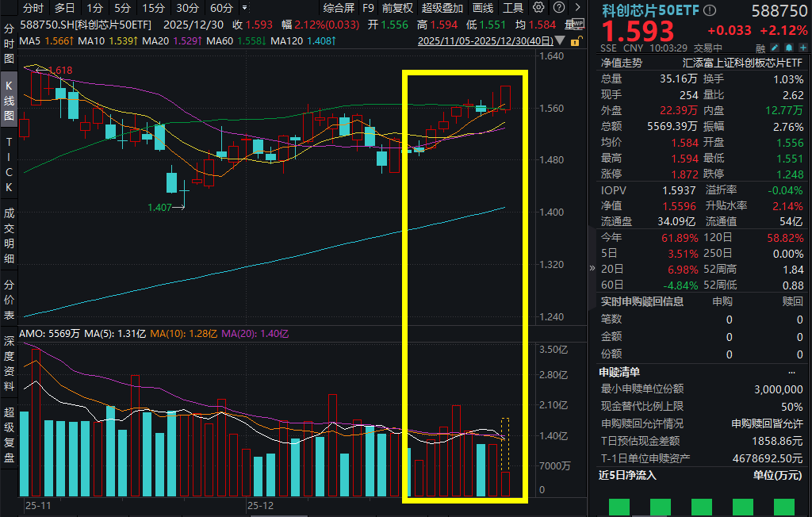Click the right chevron at toolbar end
This screenshot has width=812, height=517.
pyautogui.click(x=578, y=9)
